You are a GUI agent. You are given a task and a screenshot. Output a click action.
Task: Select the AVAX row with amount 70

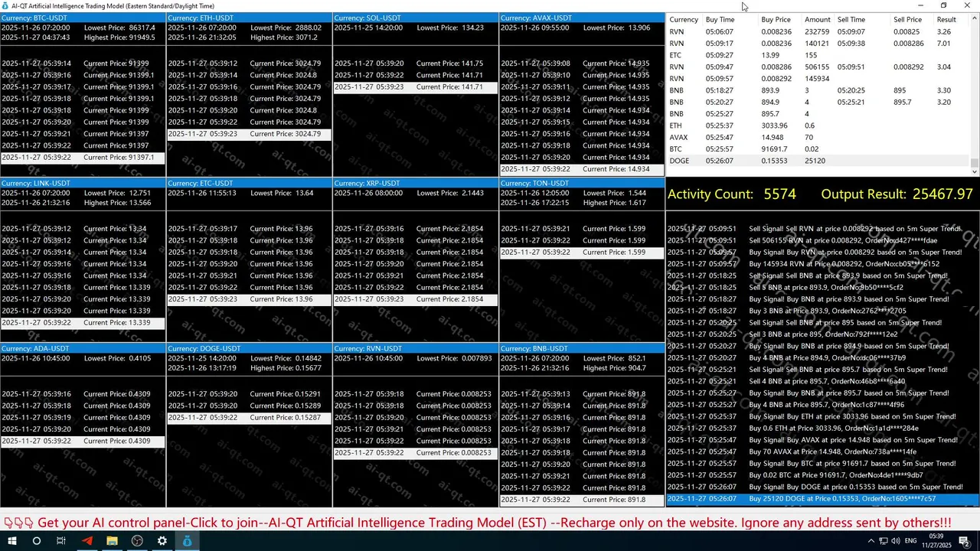818,138
